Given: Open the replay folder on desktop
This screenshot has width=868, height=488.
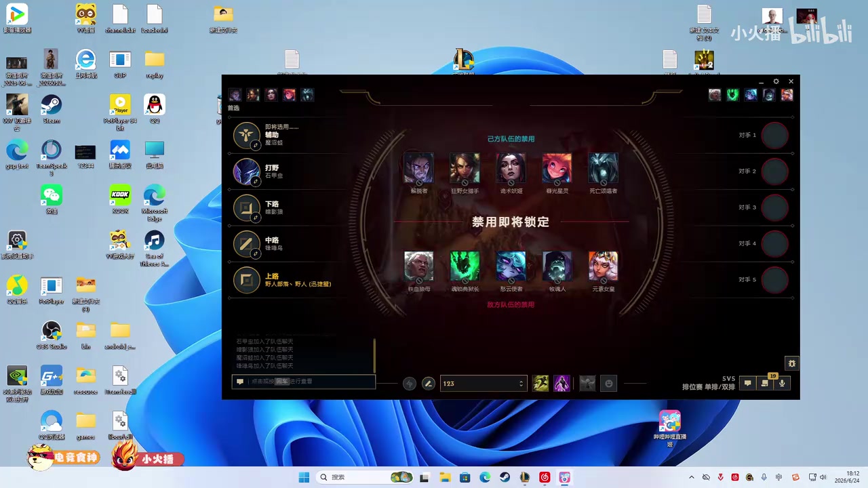Looking at the screenshot, I should click(x=155, y=64).
